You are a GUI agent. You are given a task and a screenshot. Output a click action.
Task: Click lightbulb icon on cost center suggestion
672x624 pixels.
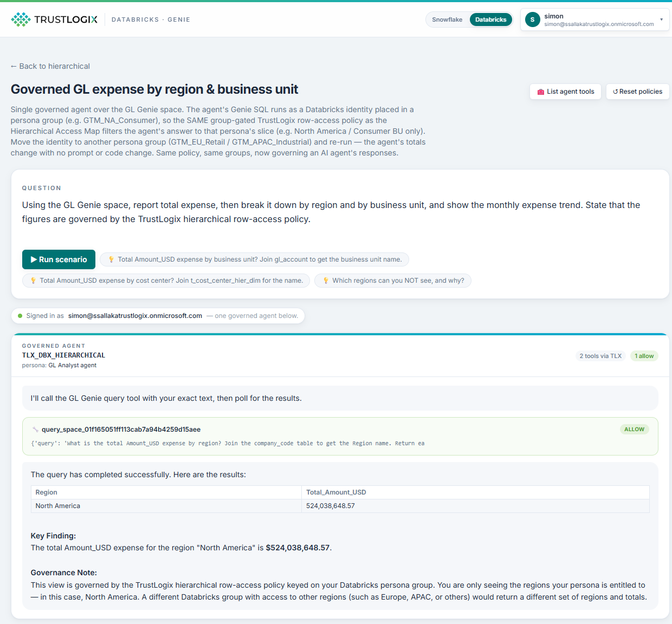click(x=33, y=281)
